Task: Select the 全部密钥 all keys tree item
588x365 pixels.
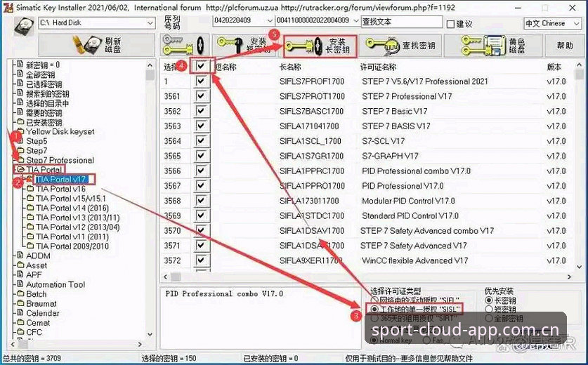Action: (x=41, y=74)
